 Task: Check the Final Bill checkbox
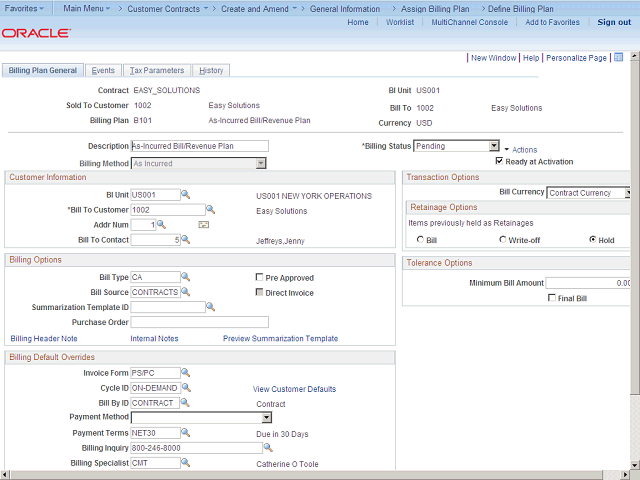pos(552,298)
